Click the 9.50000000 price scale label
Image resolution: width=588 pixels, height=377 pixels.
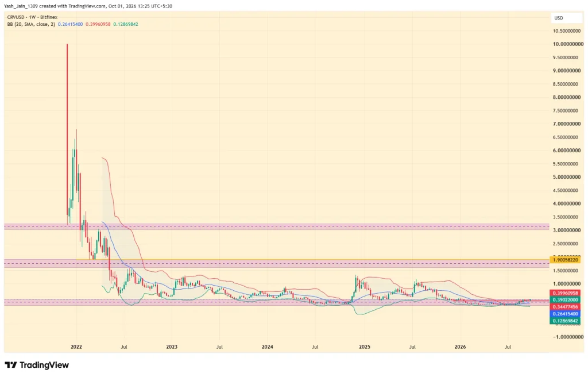click(x=567, y=57)
